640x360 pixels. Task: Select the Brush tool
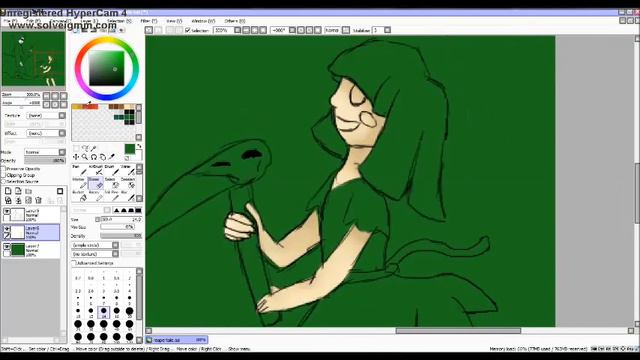[x=112, y=170]
